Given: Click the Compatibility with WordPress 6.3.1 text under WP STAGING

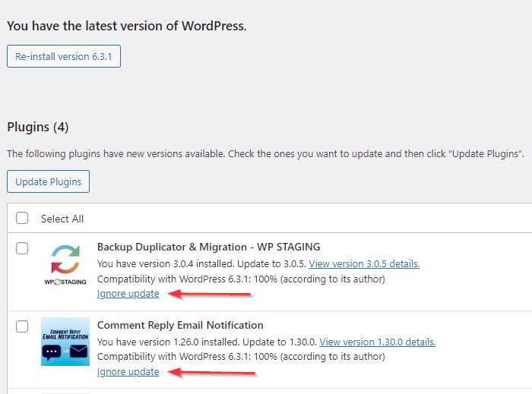Looking at the screenshot, I should tap(241, 279).
